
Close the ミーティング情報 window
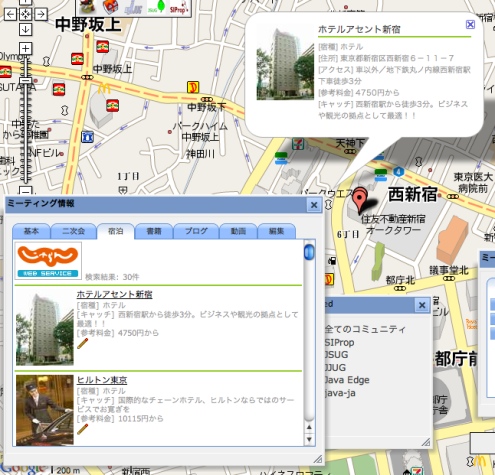point(314,205)
